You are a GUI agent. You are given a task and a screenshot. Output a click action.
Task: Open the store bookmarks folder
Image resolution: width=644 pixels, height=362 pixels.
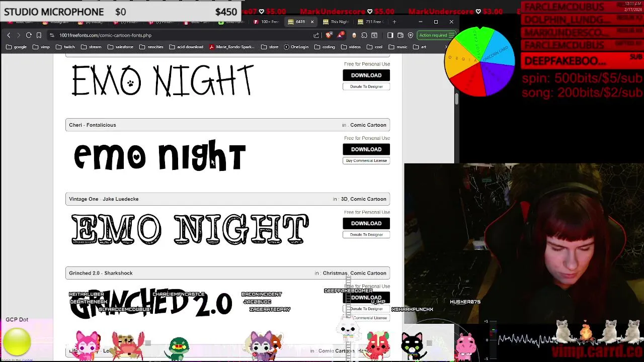click(x=270, y=47)
